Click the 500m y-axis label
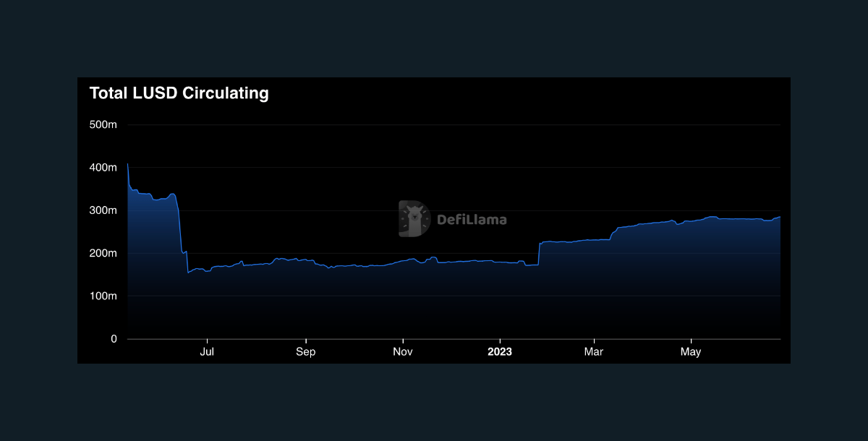868x441 pixels. point(103,125)
